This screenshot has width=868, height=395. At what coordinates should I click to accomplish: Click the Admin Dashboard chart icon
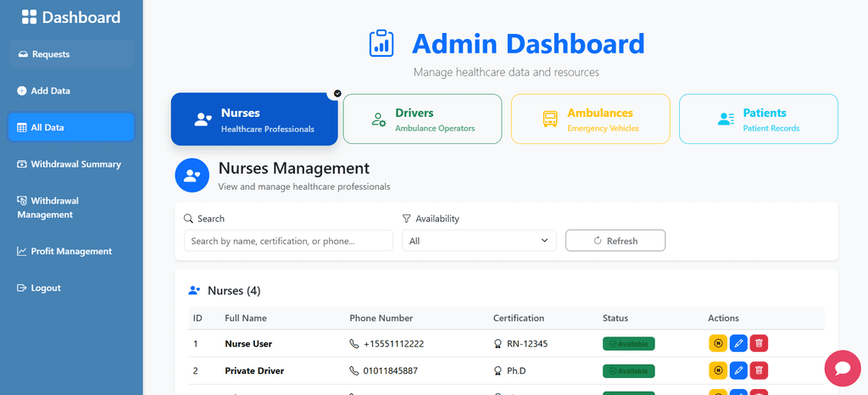click(x=381, y=43)
